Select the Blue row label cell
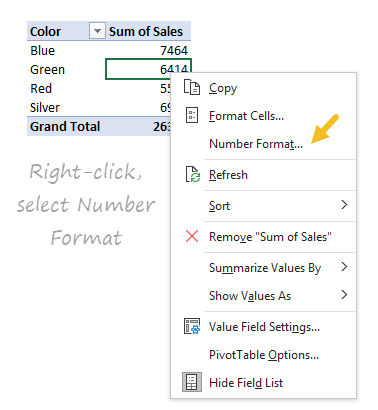The width and height of the screenshot is (378, 410). (x=66, y=50)
